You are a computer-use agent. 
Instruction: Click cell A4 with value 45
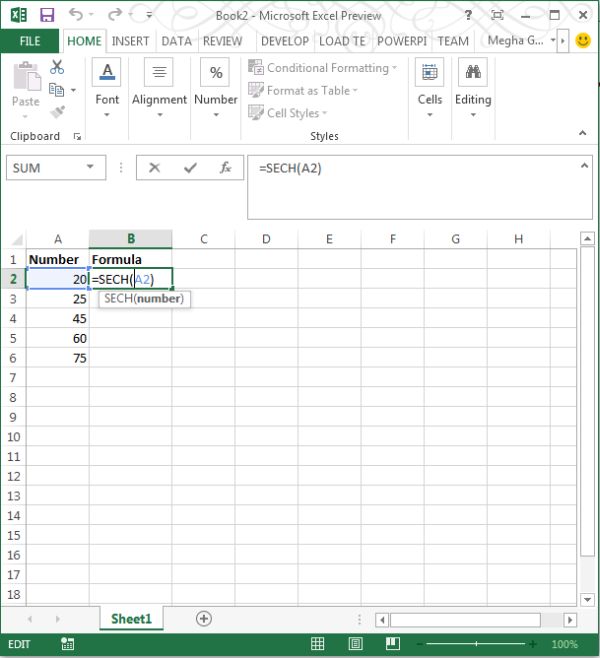(57, 319)
